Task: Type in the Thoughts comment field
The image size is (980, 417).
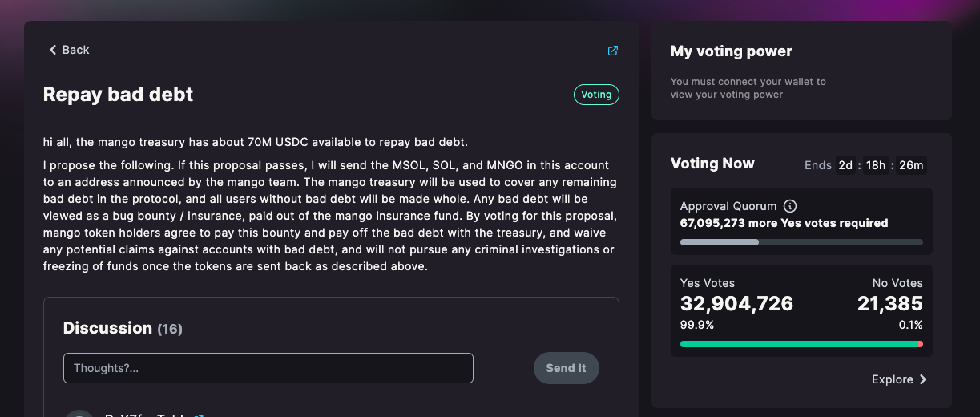Action: pos(268,368)
